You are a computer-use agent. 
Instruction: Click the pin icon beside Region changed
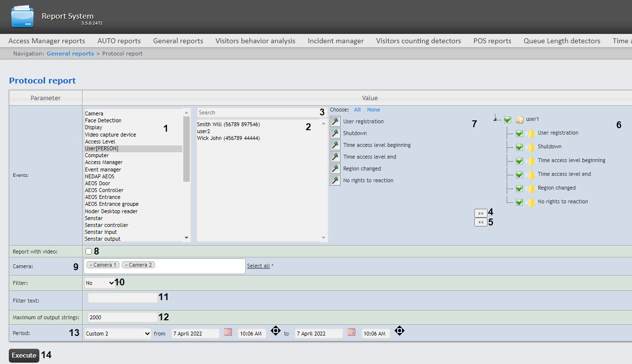point(335,168)
